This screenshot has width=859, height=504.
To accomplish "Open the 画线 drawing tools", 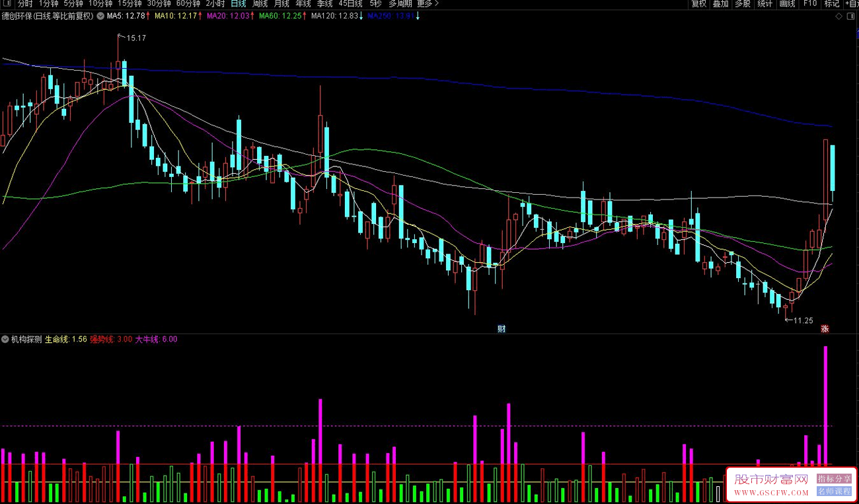I will click(x=788, y=4).
